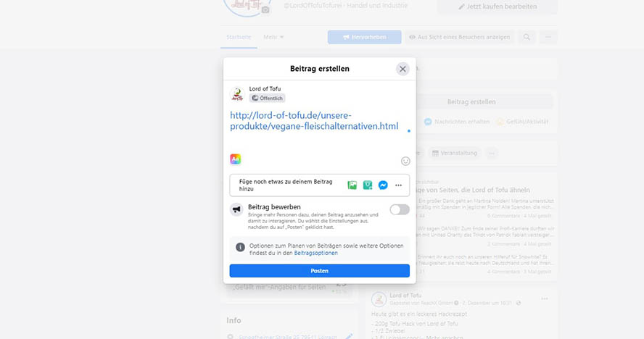Click the camera icon on the profile picture
This screenshot has height=339, width=644.
pos(265,9)
